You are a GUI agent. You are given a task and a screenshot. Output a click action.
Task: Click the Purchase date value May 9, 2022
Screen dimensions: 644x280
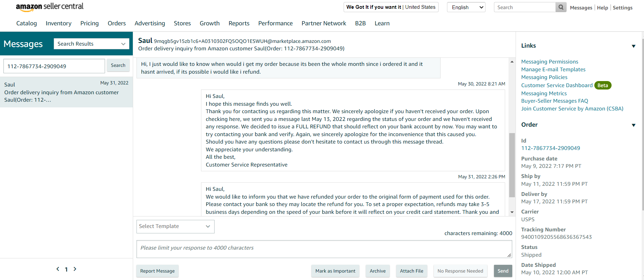coord(551,166)
